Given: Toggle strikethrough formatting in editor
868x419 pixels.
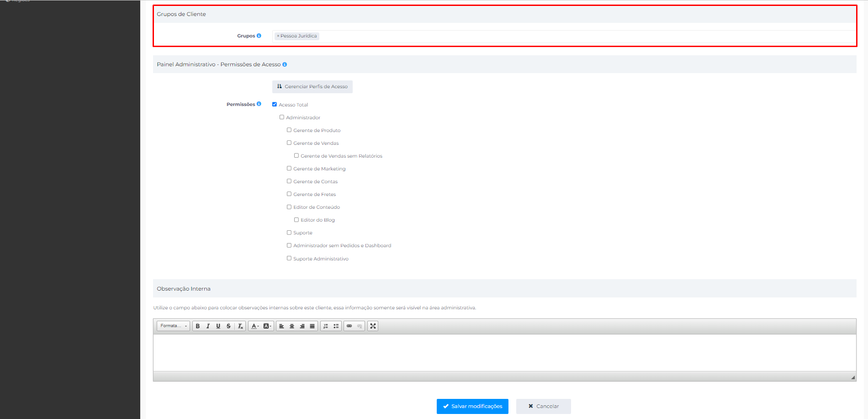Looking at the screenshot, I should point(228,326).
